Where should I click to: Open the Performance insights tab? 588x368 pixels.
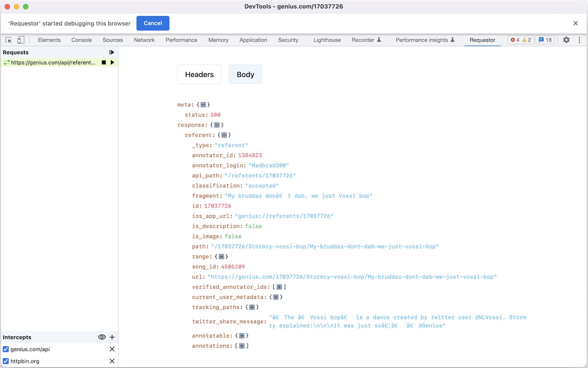point(425,40)
